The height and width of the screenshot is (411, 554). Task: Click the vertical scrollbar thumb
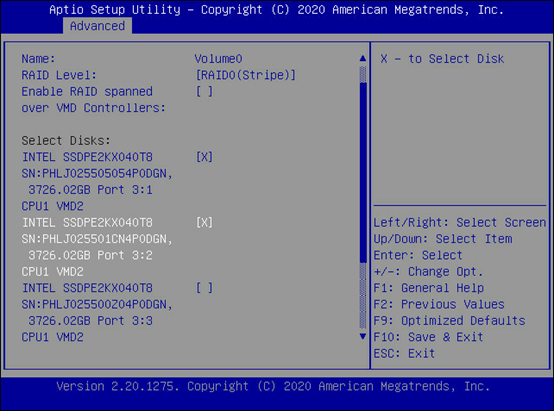[x=363, y=172]
